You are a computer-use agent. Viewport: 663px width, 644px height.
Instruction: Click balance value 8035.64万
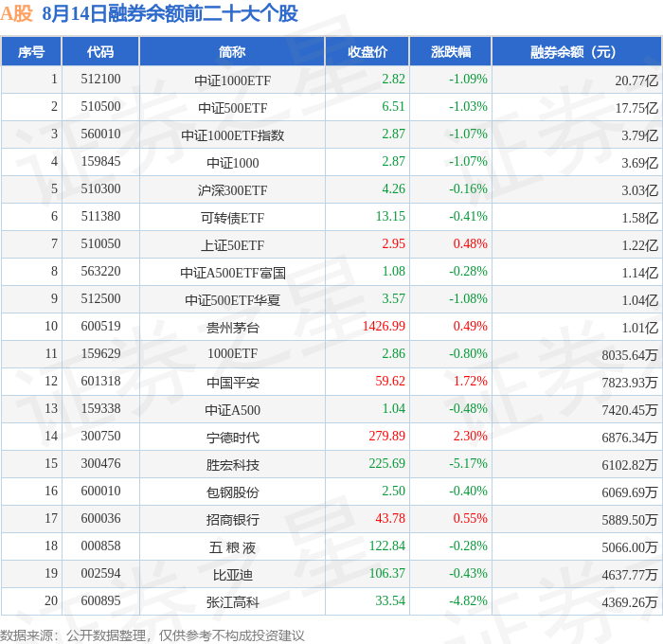click(630, 355)
